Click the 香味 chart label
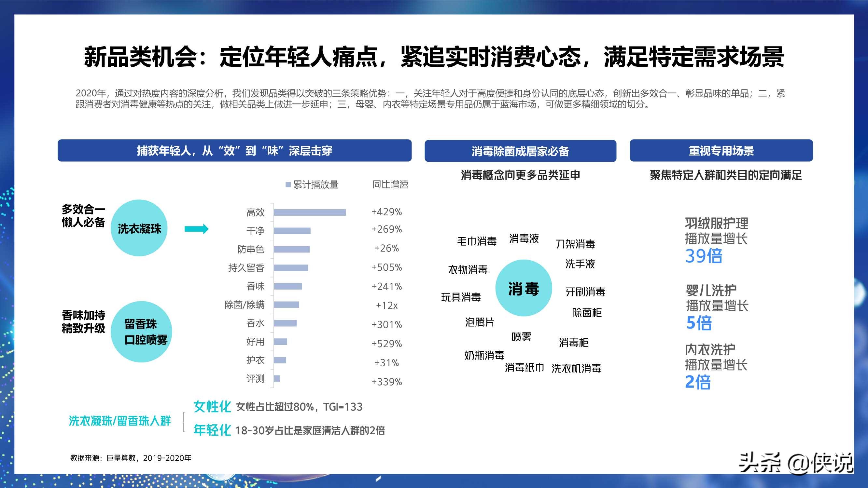 pos(255,286)
